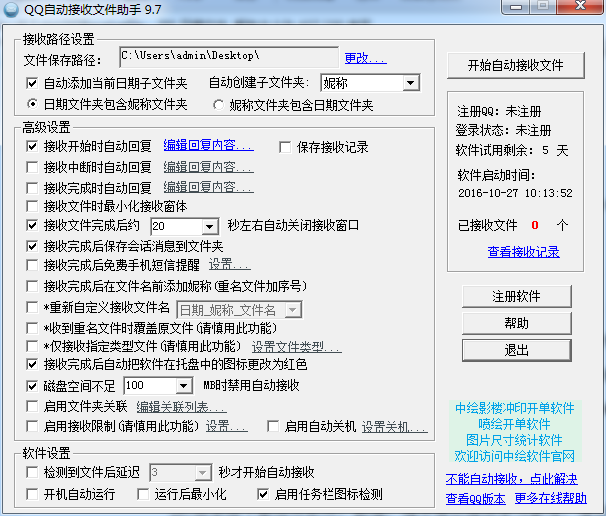Close the QQ自动接收文件助手 window
606x516 pixels.
coord(581,7)
